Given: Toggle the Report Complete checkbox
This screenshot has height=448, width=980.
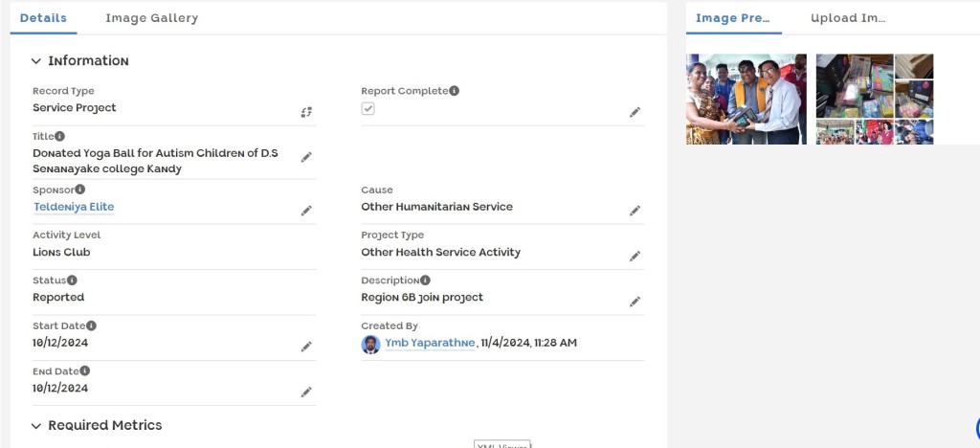Looking at the screenshot, I should [368, 109].
